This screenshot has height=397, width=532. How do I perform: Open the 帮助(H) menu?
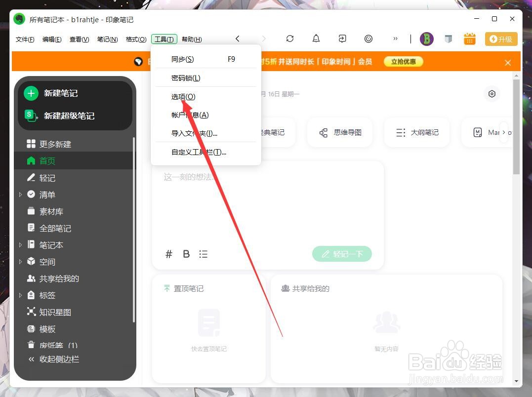click(x=192, y=40)
